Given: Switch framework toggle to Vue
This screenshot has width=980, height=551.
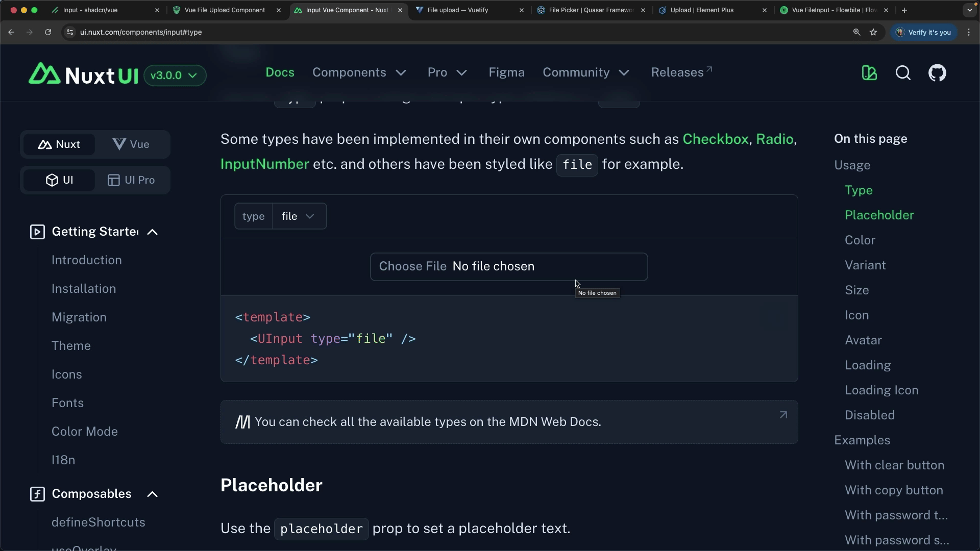Looking at the screenshot, I should click(x=131, y=144).
